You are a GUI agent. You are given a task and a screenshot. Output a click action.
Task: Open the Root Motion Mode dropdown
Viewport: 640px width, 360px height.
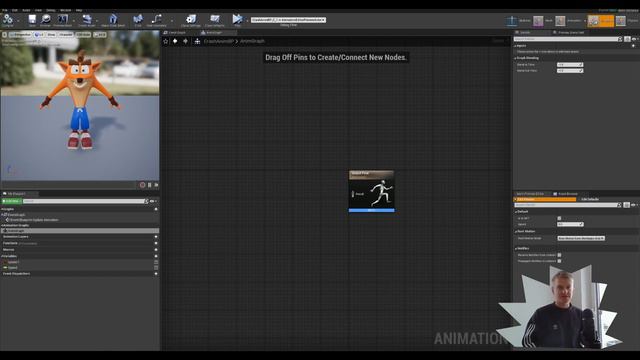tap(581, 238)
